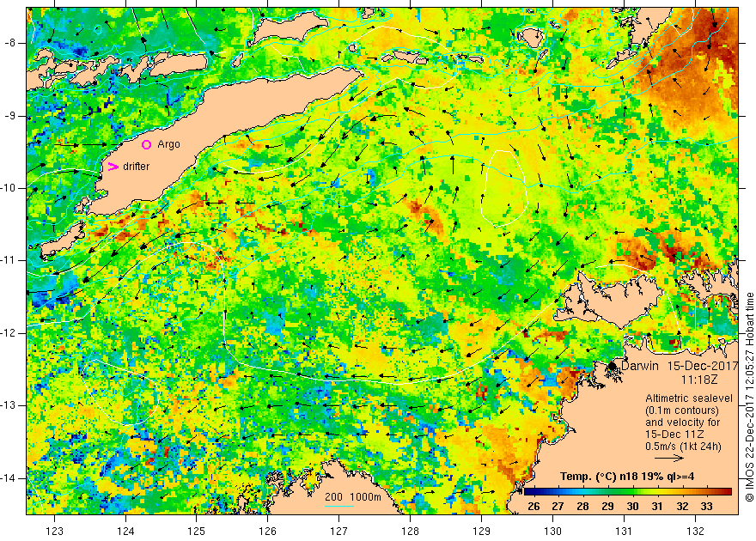The image size is (756, 541).
Task: Click the colorbar label '26'
Action: (x=533, y=507)
